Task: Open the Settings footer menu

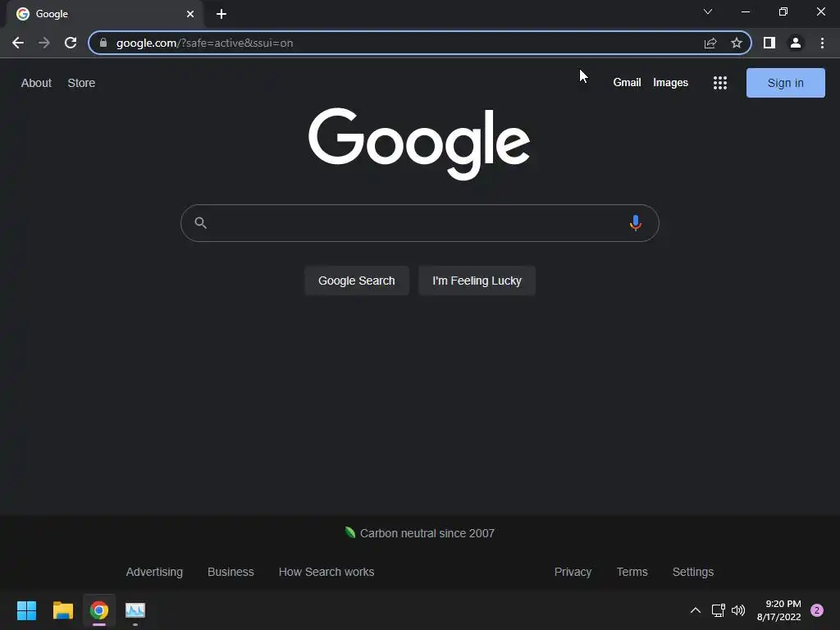Action: click(692, 572)
